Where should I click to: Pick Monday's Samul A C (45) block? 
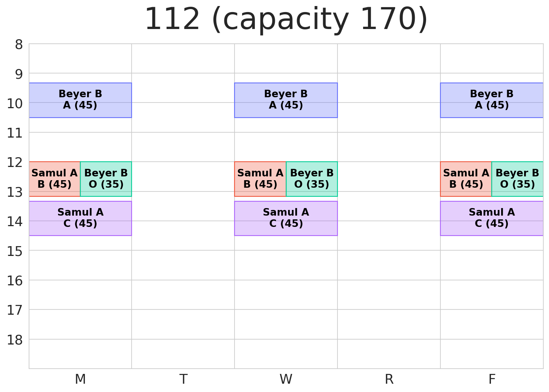pyautogui.click(x=80, y=218)
